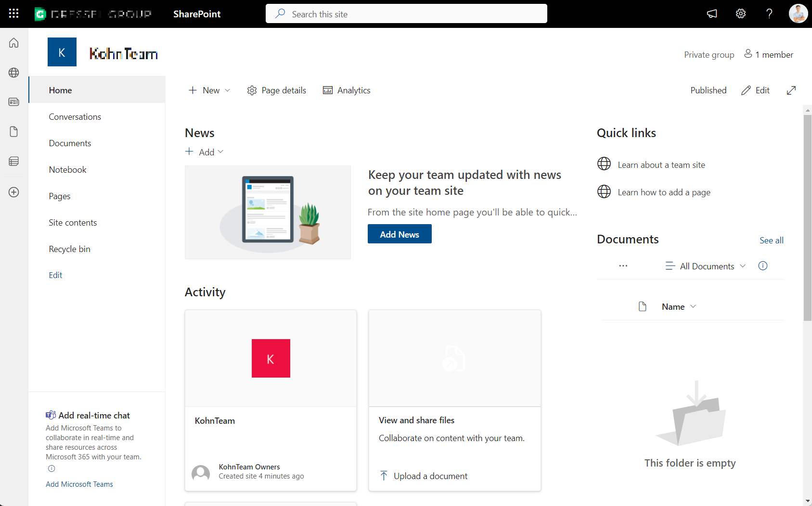Click the Add News button

399,234
